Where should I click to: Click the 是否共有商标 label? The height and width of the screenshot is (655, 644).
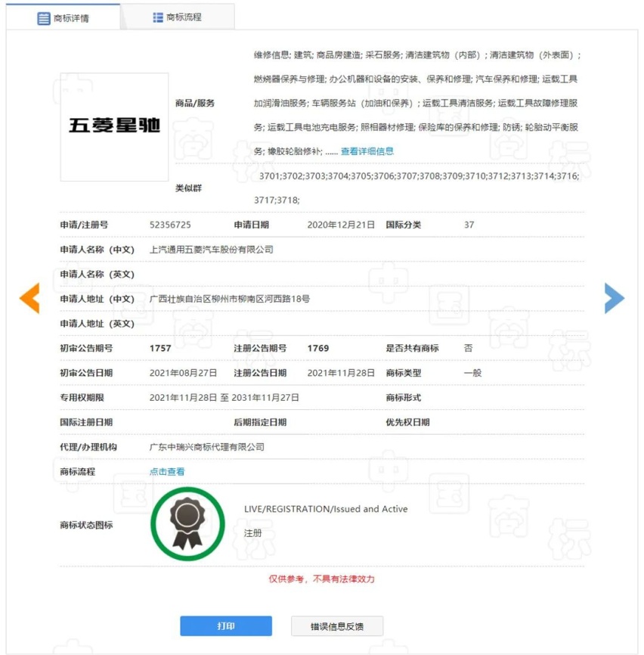(413, 348)
